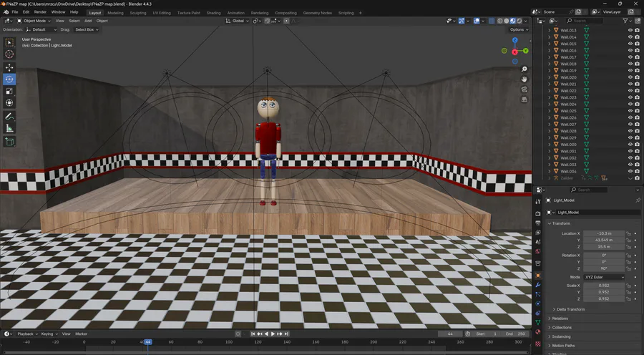Open the World properties tab
The width and height of the screenshot is (644, 355).
click(x=538, y=251)
